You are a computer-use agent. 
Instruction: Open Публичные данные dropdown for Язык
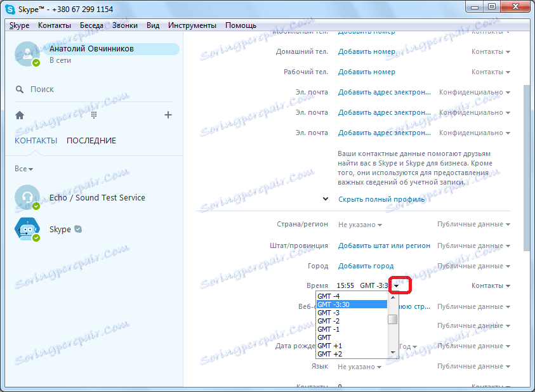(x=473, y=367)
